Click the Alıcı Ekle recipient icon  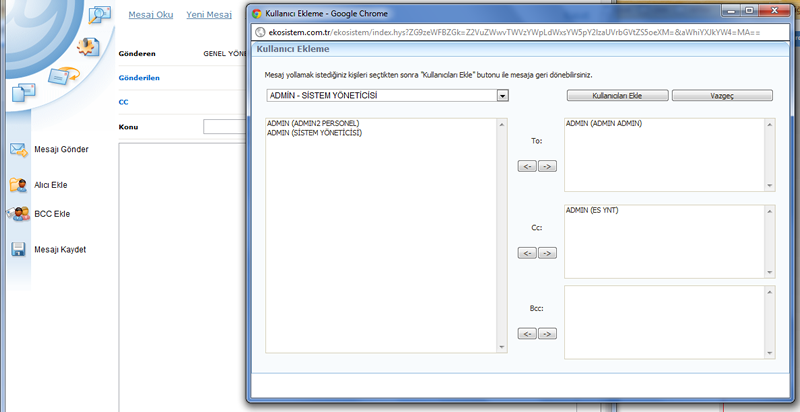pyautogui.click(x=18, y=185)
